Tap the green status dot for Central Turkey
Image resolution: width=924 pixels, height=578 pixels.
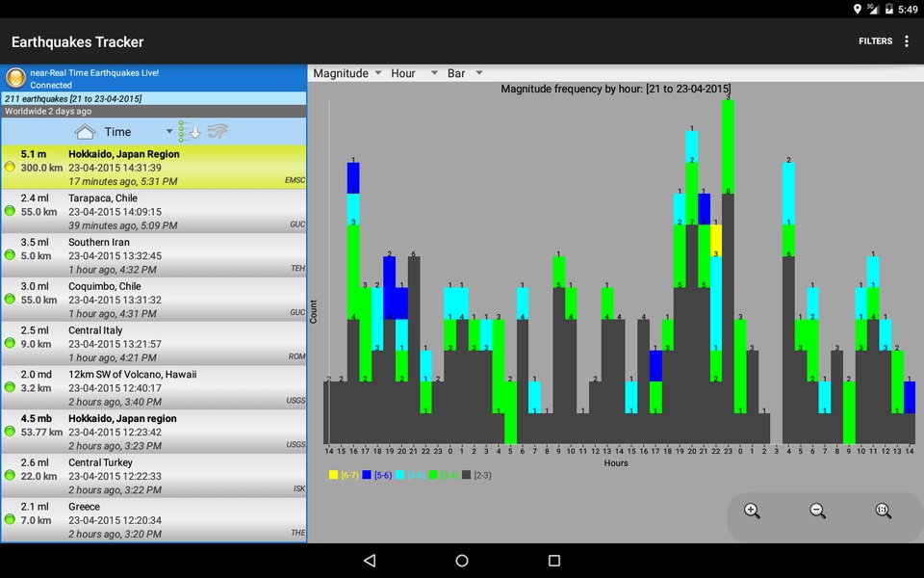click(10, 475)
